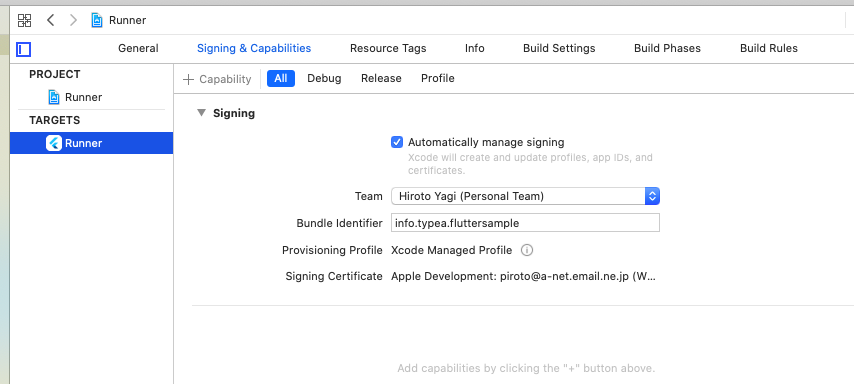Click the PROJECT section header

pyautogui.click(x=54, y=74)
